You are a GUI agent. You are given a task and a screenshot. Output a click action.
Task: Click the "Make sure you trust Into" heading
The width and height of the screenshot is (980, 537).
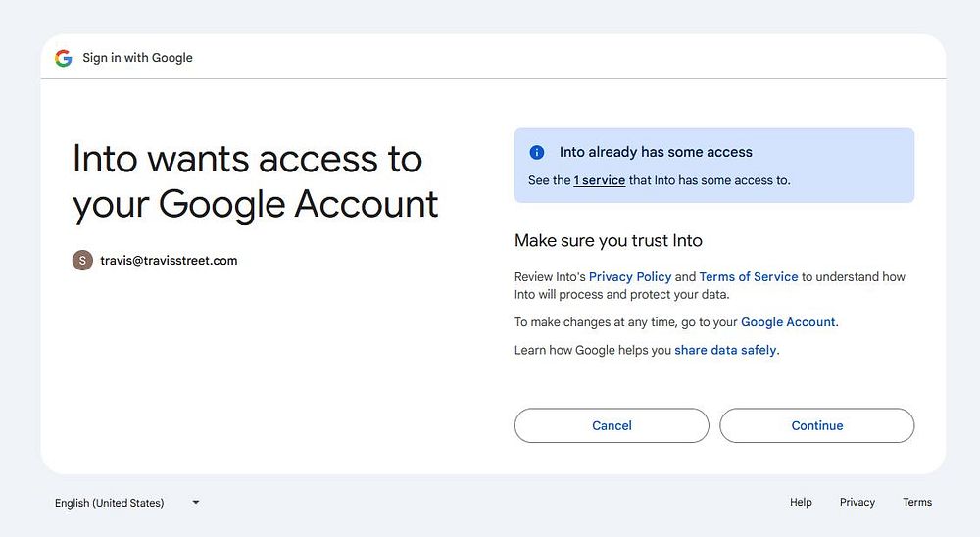click(x=608, y=240)
